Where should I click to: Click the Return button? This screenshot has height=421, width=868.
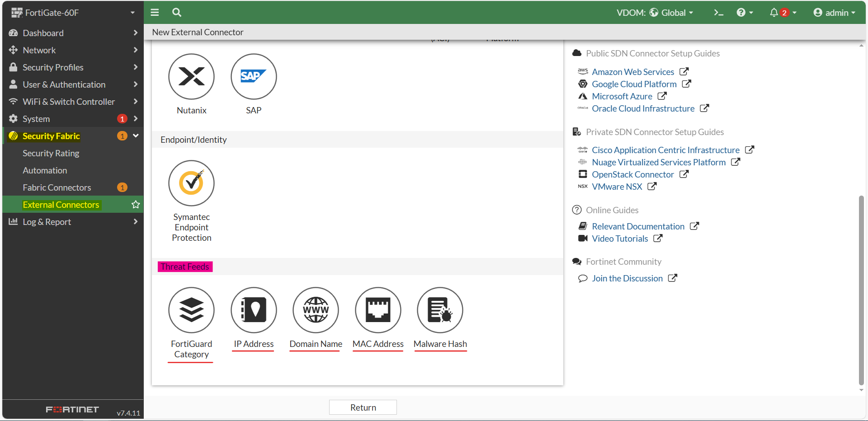[363, 407]
